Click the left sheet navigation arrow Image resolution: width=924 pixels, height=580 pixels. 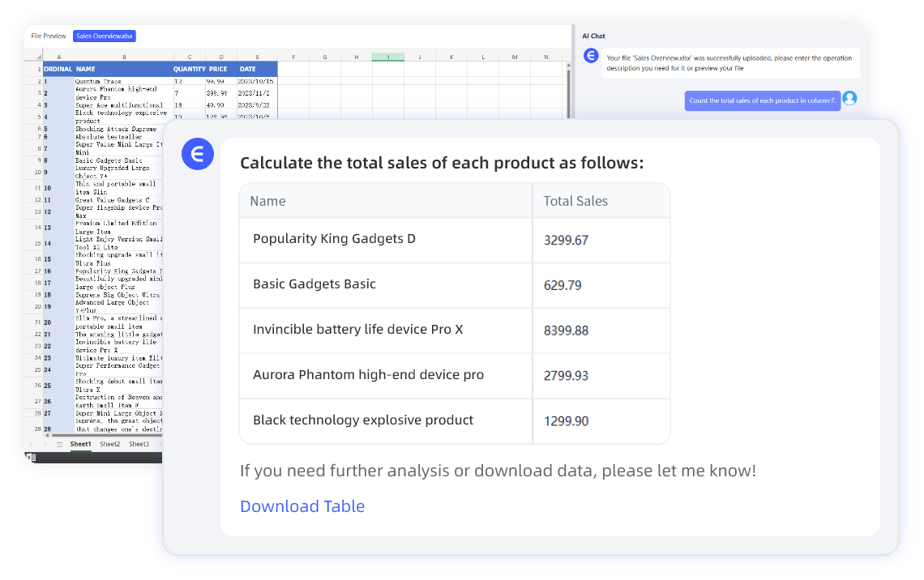click(32, 444)
